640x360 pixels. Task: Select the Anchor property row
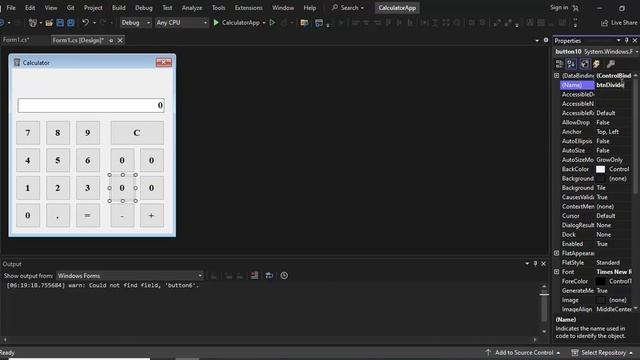(x=596, y=132)
